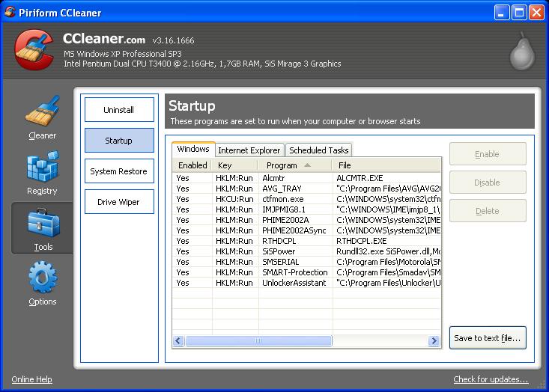Image resolution: width=549 pixels, height=392 pixels.
Task: Select the IMJPMIG8.1 startup entry
Action: tap(306, 209)
